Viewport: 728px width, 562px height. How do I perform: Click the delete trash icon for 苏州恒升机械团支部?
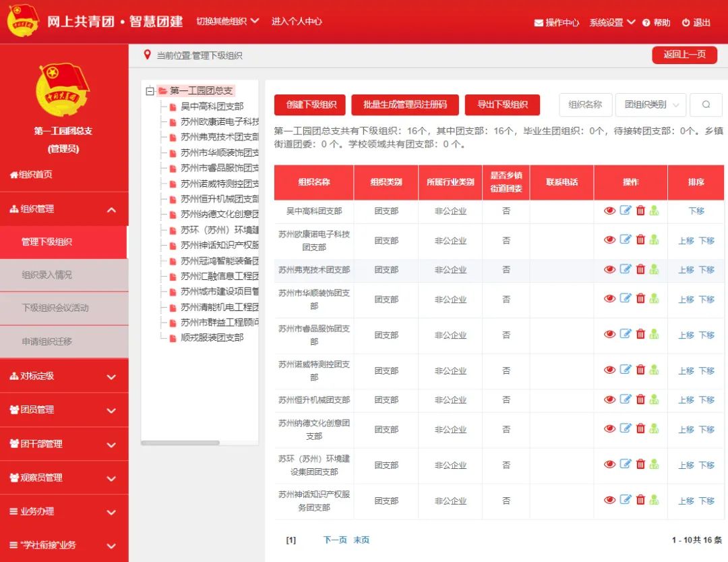pos(640,399)
